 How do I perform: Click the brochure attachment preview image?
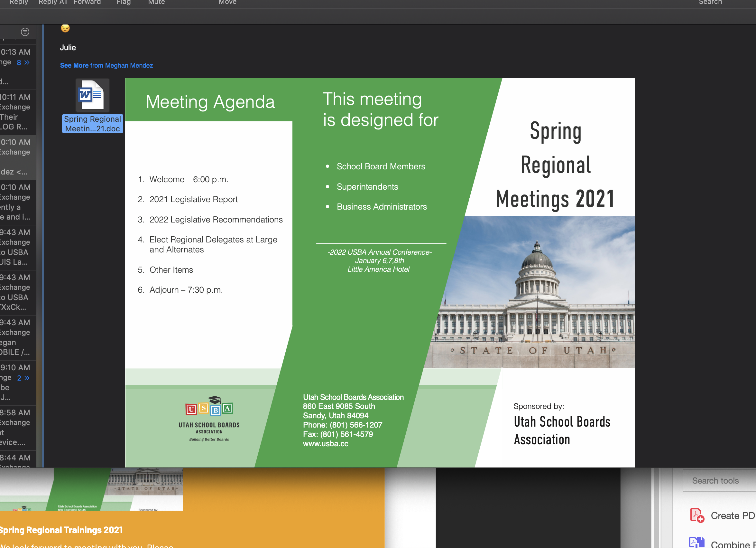click(x=380, y=272)
